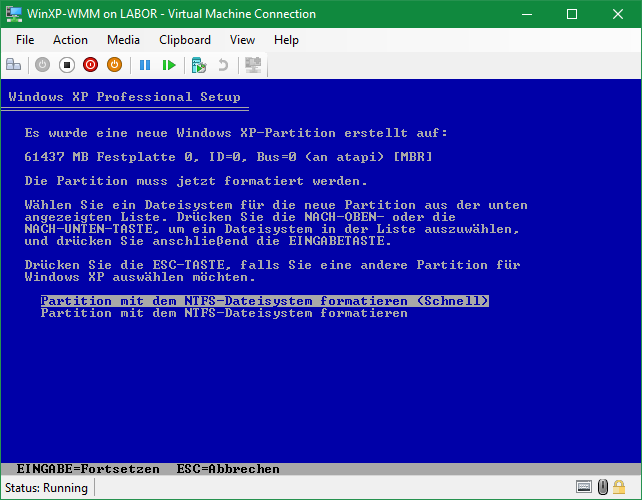The image size is (642, 500).
Task: Click the keyboard status icon
Action: coord(583,488)
